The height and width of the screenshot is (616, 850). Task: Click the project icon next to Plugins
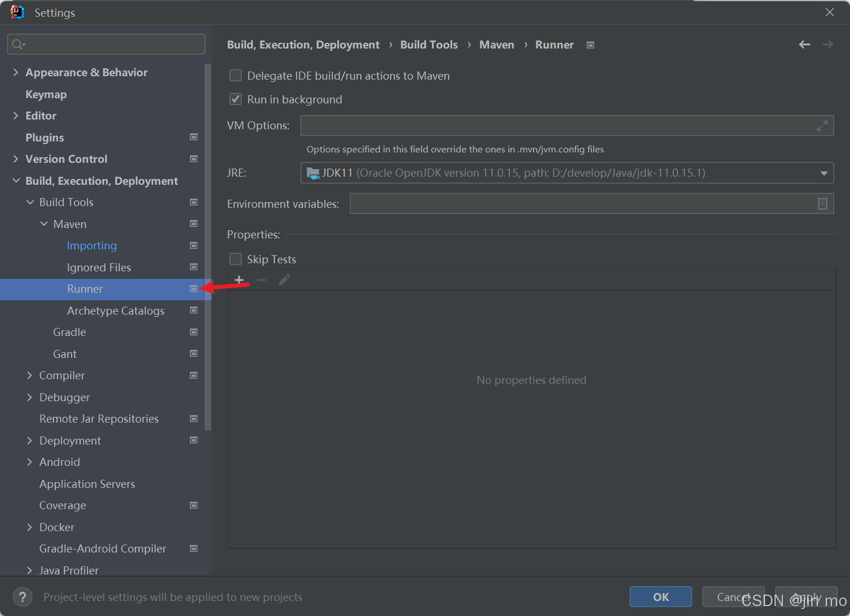(x=194, y=137)
